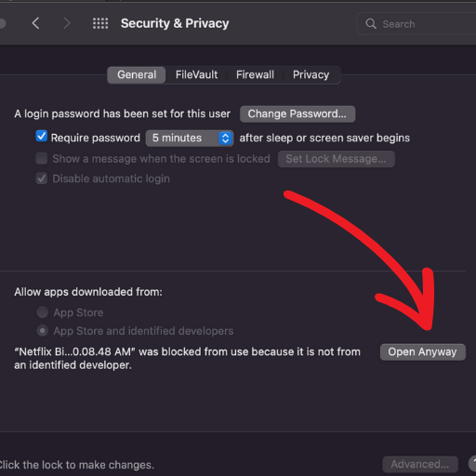
Task: Open the Privacy tab
Action: pyautogui.click(x=311, y=75)
